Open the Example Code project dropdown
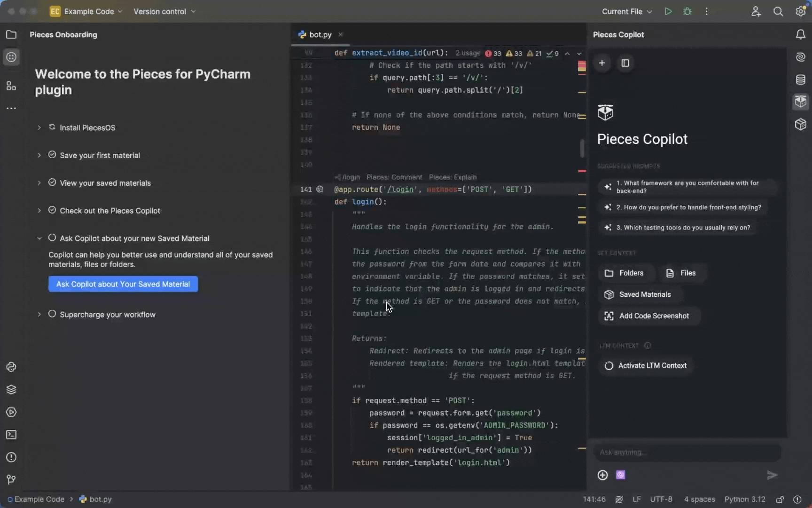The height and width of the screenshot is (508, 812). pyautogui.click(x=86, y=11)
